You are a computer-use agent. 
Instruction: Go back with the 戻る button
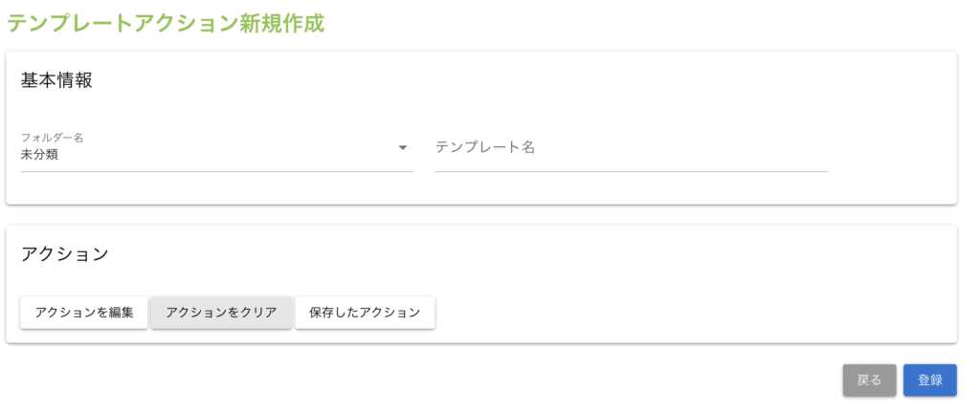[869, 380]
